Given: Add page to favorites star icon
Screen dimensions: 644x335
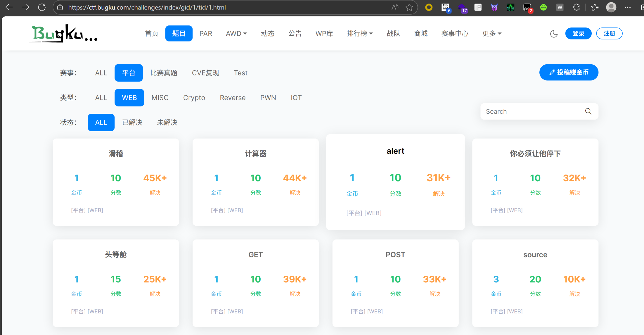Looking at the screenshot, I should point(409,7).
